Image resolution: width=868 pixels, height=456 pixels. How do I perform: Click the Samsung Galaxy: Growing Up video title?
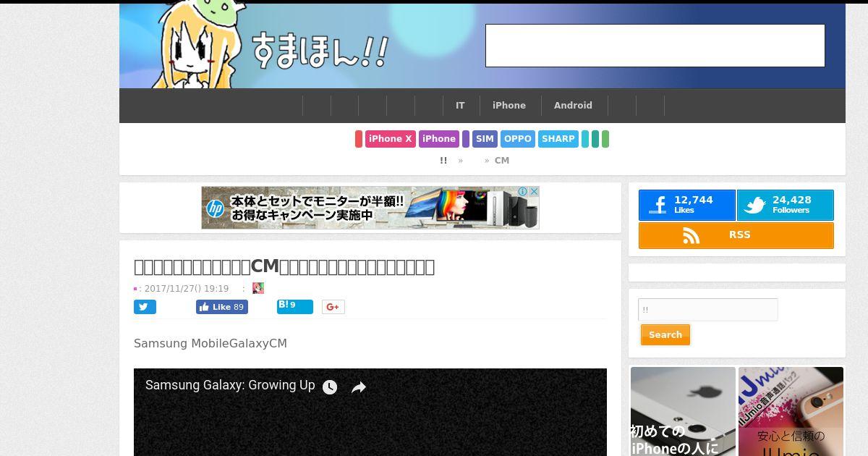click(x=230, y=385)
